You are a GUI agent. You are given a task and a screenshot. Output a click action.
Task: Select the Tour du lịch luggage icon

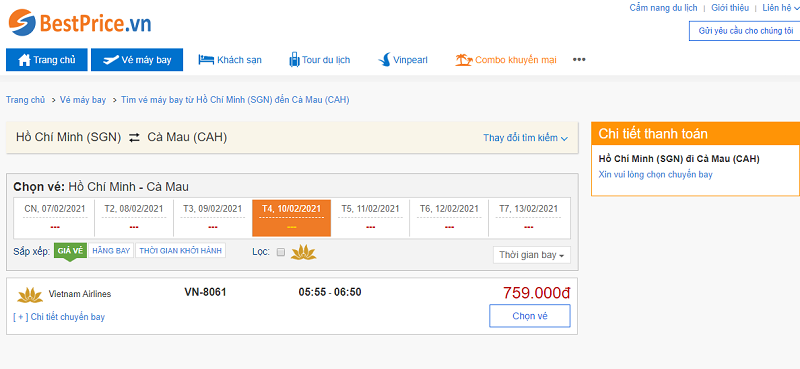tap(294, 60)
